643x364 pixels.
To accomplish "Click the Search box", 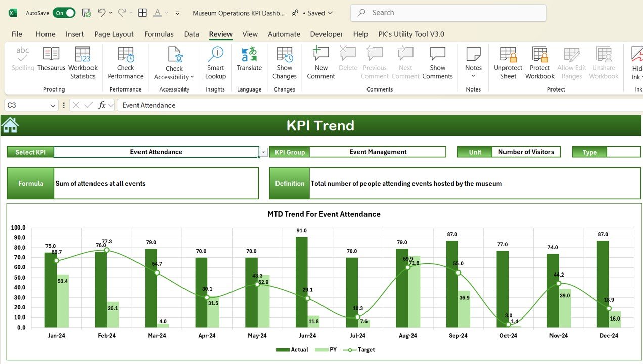I will coord(448,13).
